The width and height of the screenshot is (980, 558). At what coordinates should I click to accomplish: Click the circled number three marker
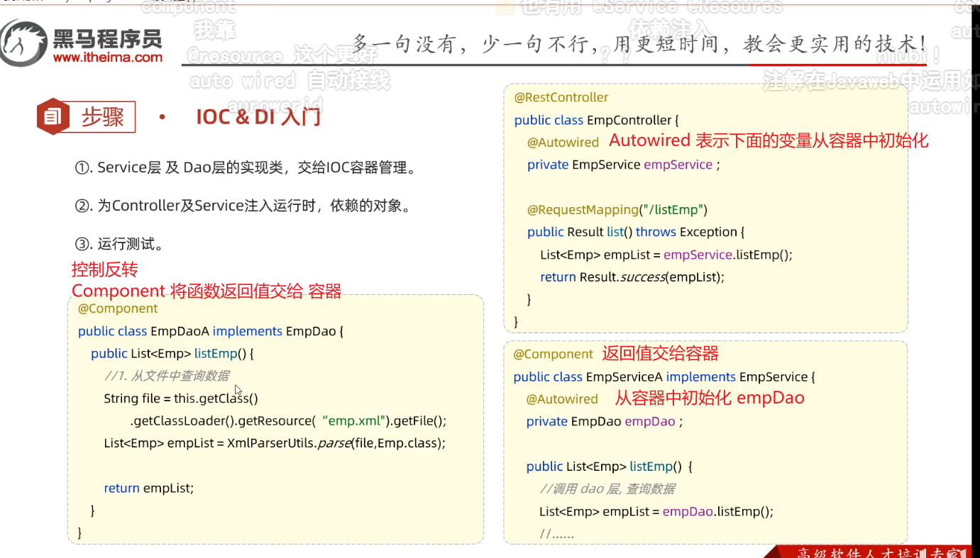pos(84,245)
